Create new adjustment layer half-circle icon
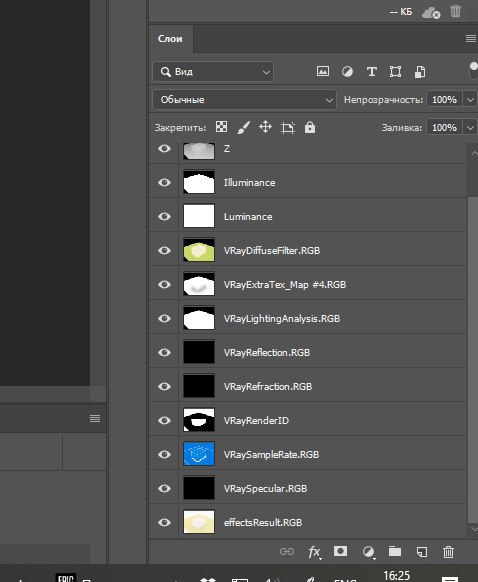This screenshot has height=582, width=478. [368, 552]
